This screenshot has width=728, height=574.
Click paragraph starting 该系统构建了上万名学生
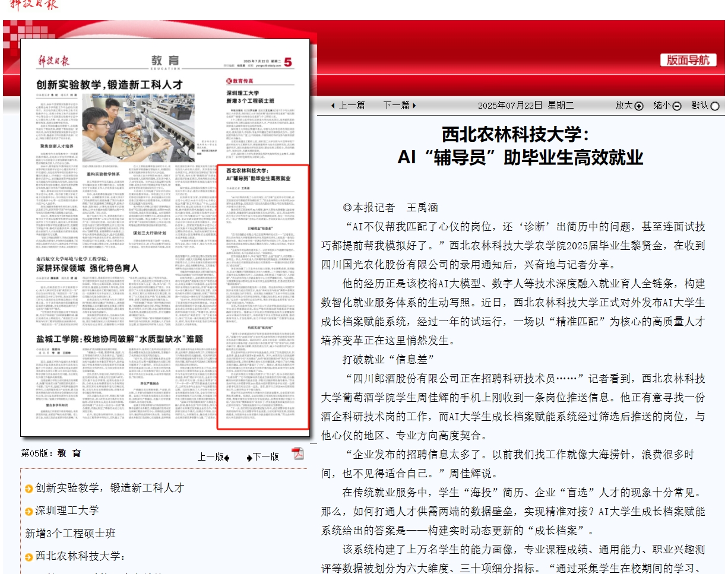click(x=514, y=559)
